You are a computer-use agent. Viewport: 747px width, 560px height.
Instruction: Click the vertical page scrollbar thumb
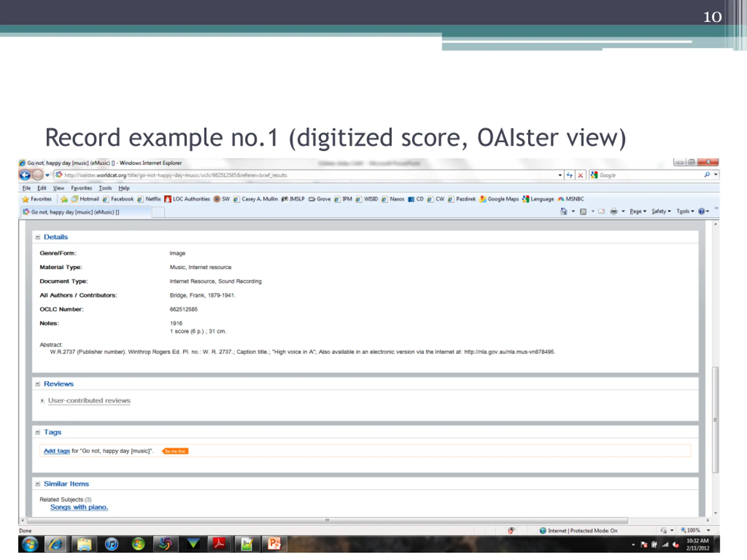(x=715, y=420)
